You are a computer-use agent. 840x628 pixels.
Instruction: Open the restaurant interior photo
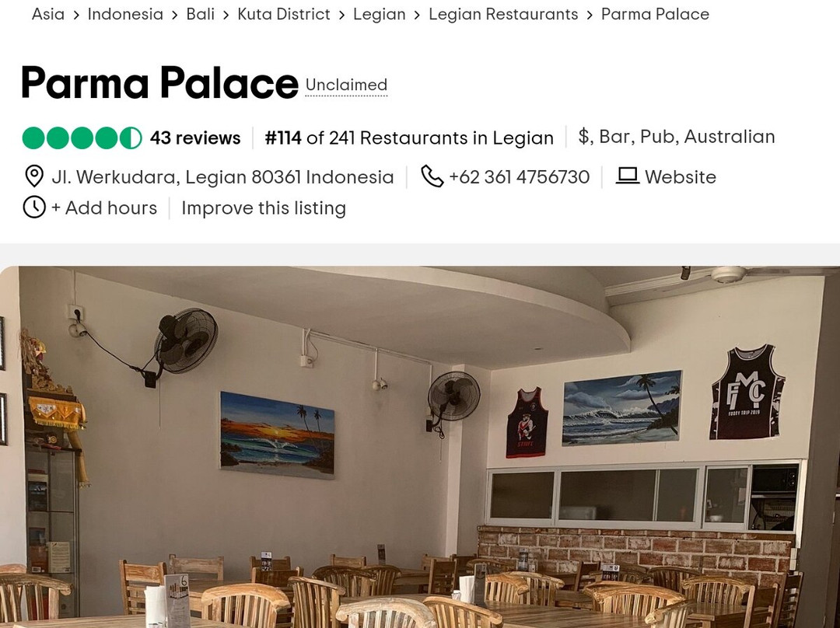pyautogui.click(x=420, y=447)
